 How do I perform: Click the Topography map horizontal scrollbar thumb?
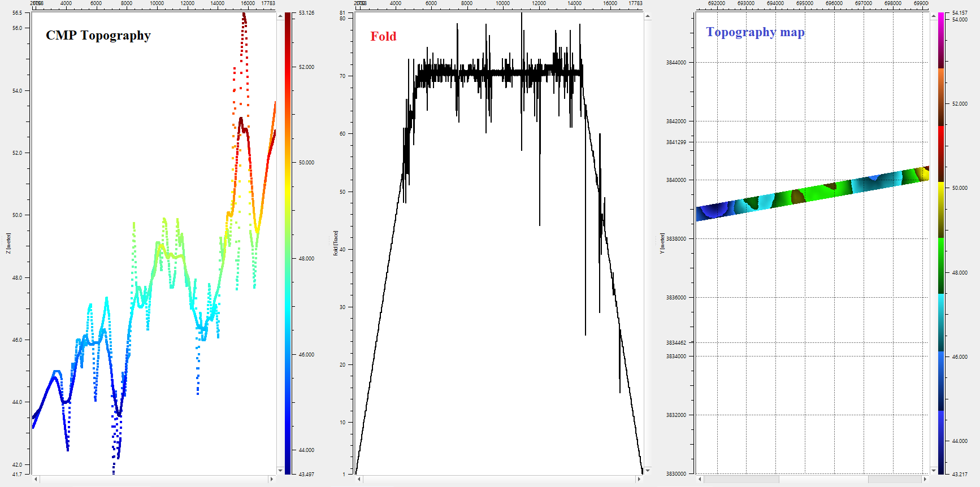click(x=823, y=479)
